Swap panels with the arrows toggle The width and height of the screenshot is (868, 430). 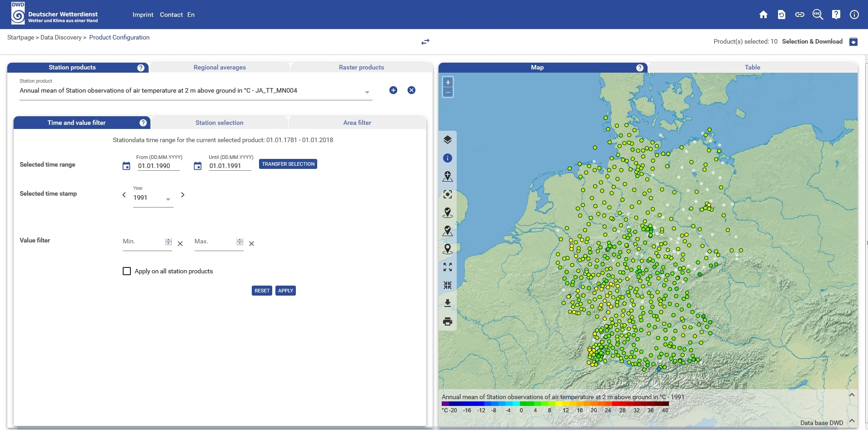coord(425,42)
